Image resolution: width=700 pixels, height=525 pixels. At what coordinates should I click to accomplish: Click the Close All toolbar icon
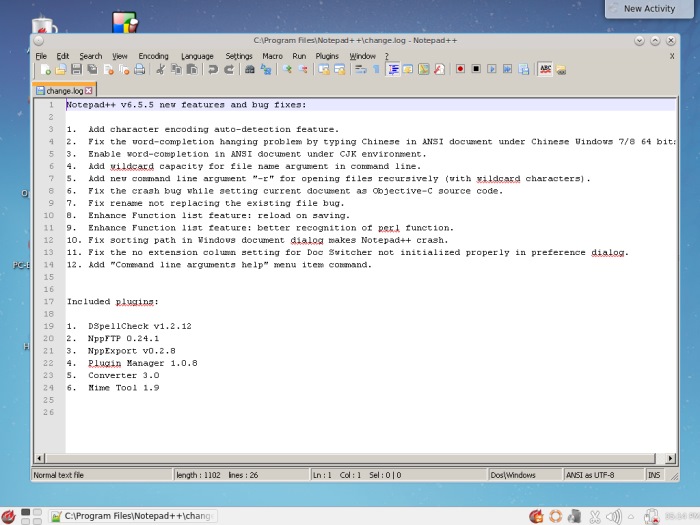[x=124, y=69]
